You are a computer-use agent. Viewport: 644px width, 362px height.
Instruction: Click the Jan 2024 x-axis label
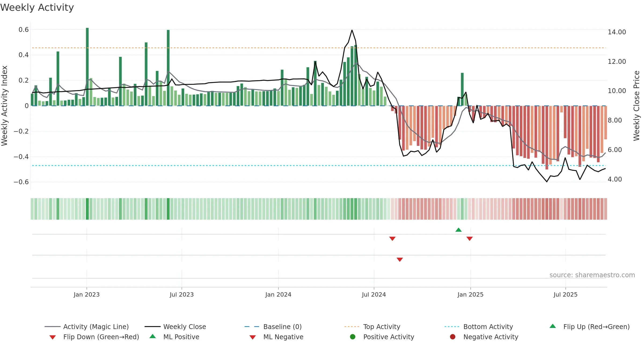278,294
